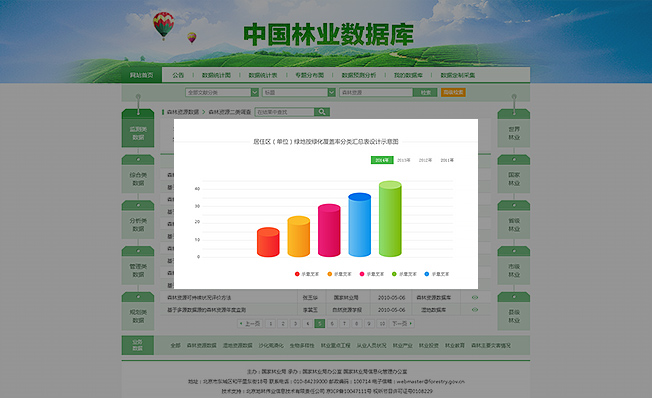The height and width of the screenshot is (398, 652).
Task: Click the 市级林业 right sidebar tag
Action: (514, 266)
